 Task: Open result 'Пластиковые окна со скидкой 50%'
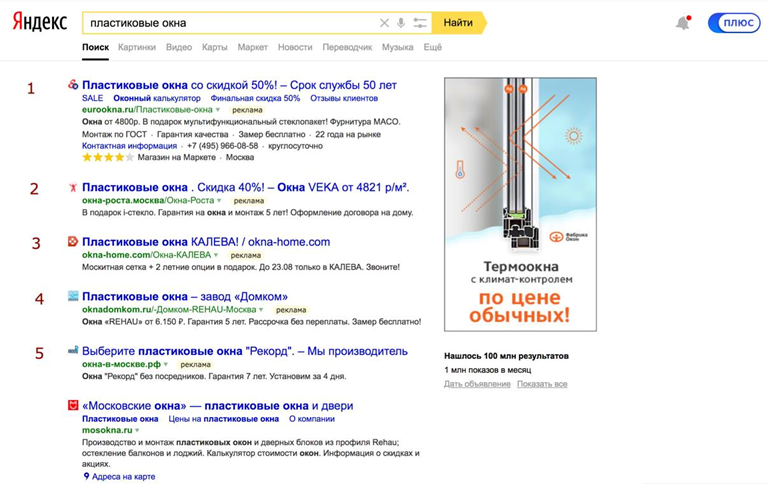pyautogui.click(x=239, y=85)
